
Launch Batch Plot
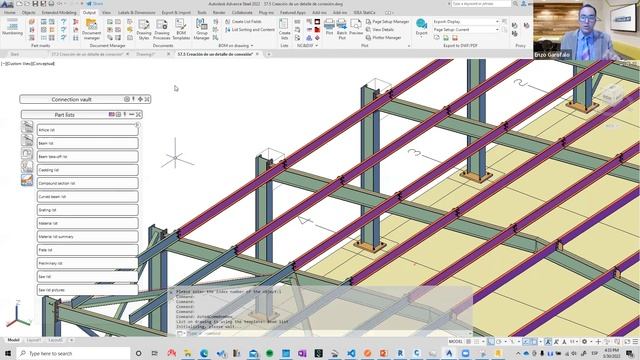(342, 29)
